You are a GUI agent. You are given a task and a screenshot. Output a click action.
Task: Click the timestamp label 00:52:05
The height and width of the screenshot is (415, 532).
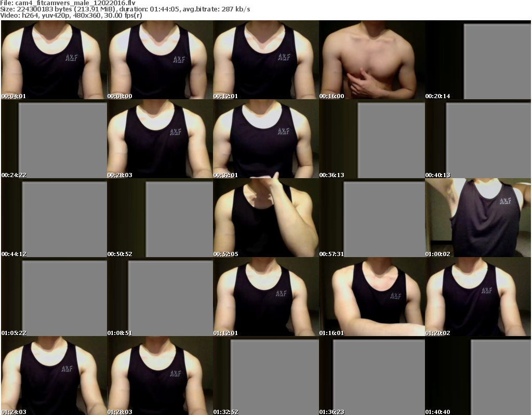point(225,254)
